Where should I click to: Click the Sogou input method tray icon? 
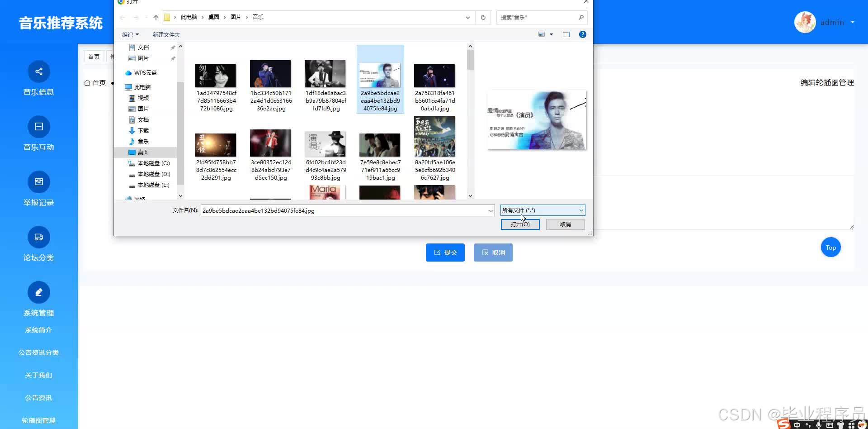pos(784,424)
